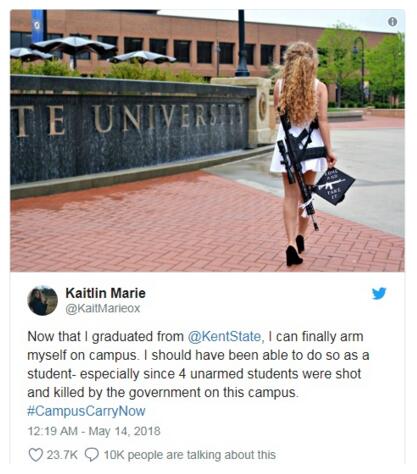The image size is (417, 474).
Task: Click the tweet text starting 'Now that I graduated'
Action: (x=198, y=364)
